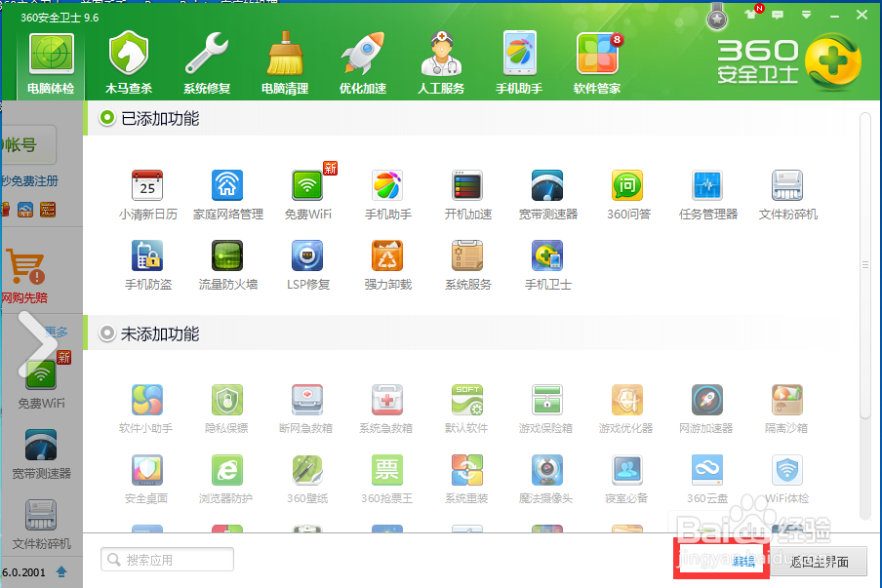
Task: Open 系统修复 tab
Action: point(207,63)
